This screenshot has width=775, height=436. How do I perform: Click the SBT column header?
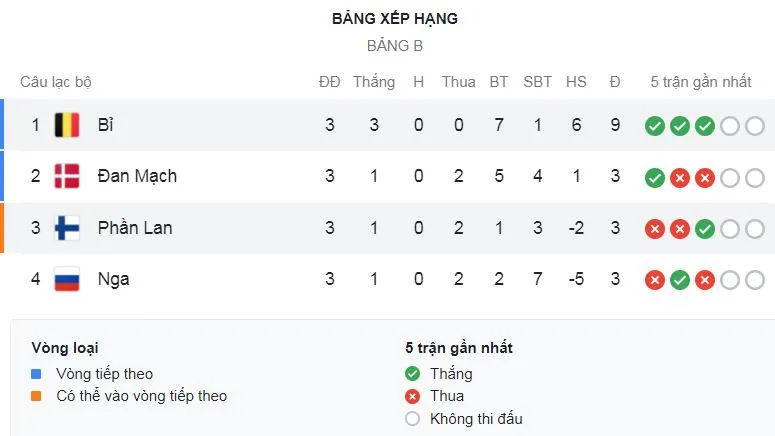click(538, 82)
